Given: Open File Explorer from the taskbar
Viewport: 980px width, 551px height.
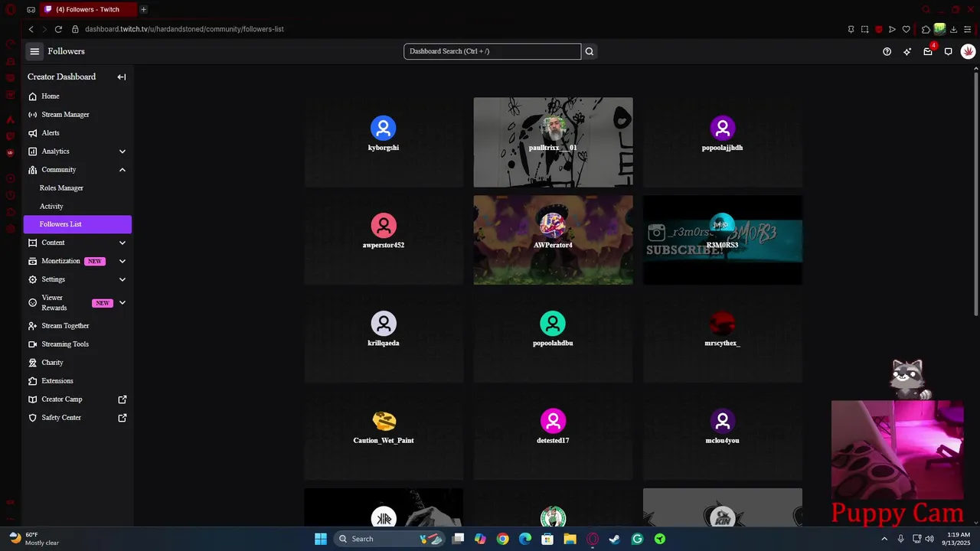Looking at the screenshot, I should (x=570, y=539).
